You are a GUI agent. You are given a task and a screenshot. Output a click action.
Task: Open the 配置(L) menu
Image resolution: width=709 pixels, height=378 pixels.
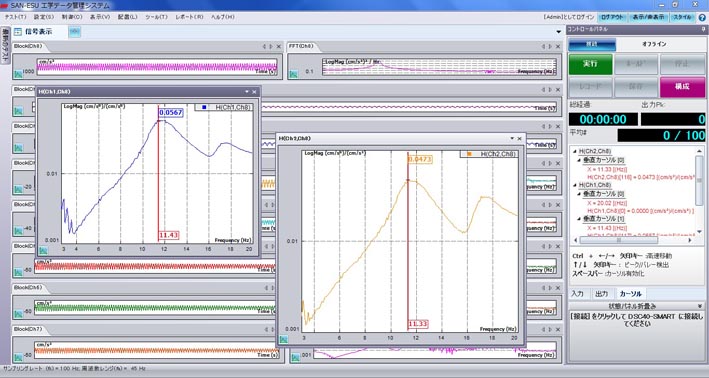[128, 17]
